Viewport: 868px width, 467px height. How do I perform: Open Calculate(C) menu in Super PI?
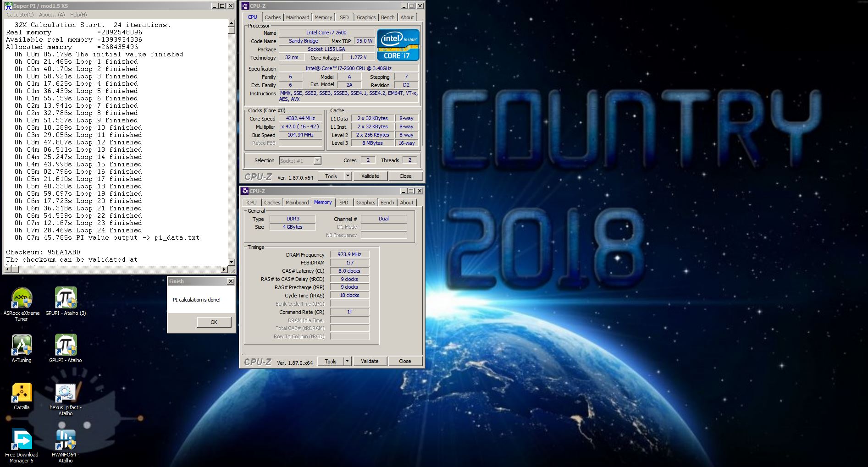click(20, 15)
